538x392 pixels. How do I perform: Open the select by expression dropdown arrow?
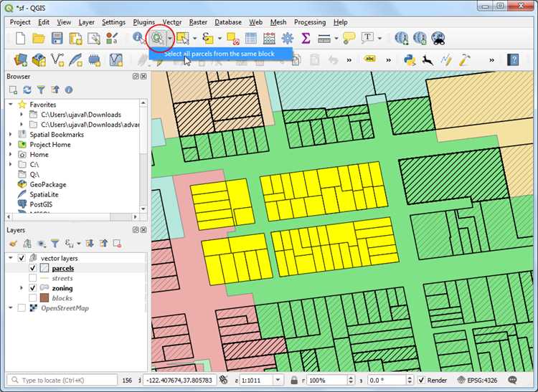(220, 39)
